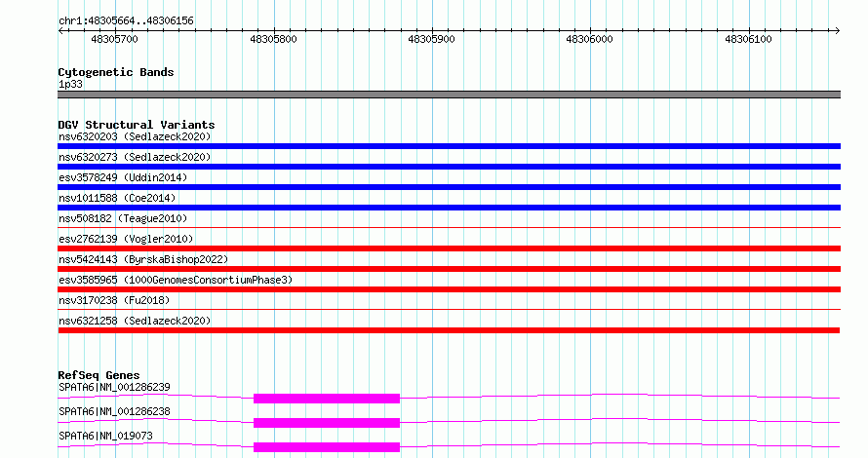The image size is (868, 458).
Task: Open the RefSeq Genes track title
Action: pyautogui.click(x=99, y=375)
